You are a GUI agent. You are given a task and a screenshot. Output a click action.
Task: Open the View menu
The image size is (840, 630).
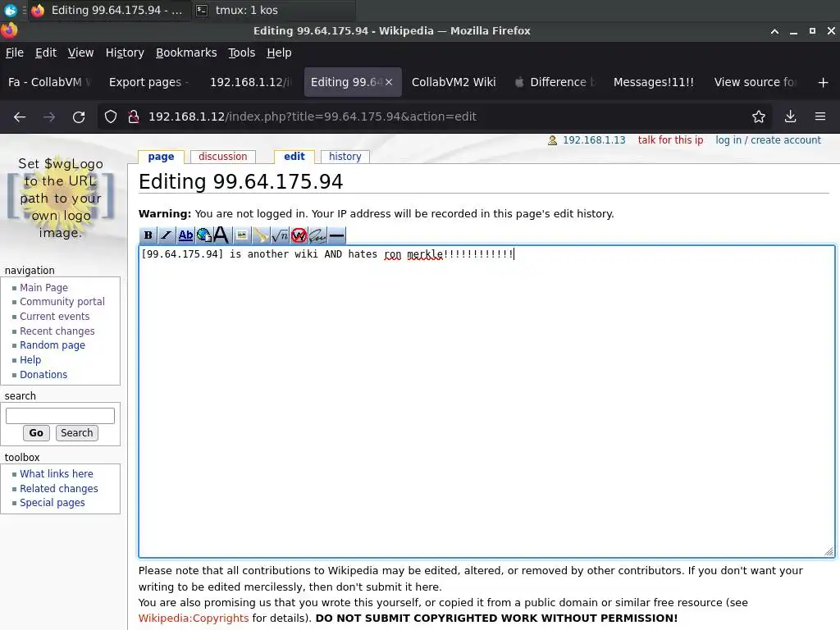(x=80, y=52)
